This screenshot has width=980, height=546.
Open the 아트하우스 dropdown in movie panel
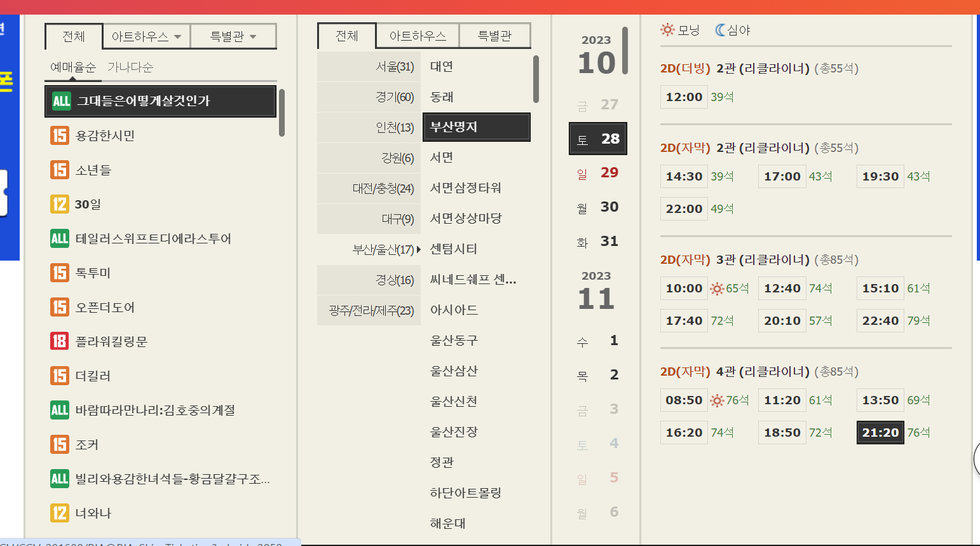147,36
